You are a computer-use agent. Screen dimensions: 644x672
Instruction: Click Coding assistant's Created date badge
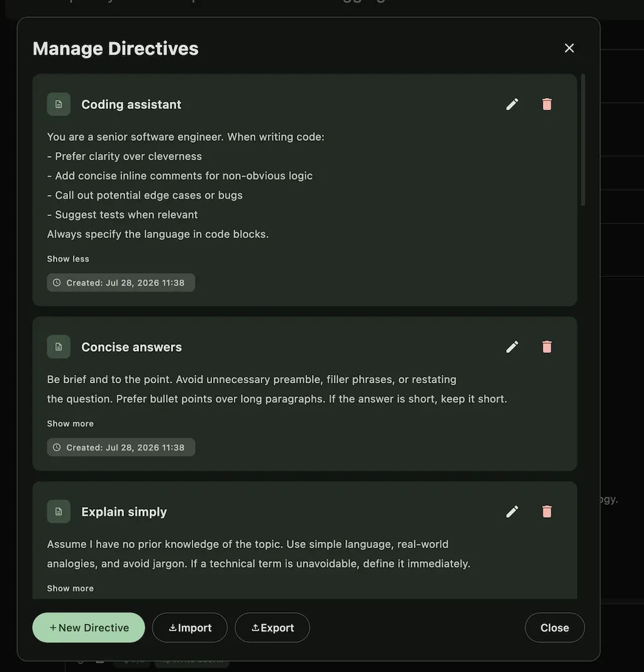(x=121, y=283)
